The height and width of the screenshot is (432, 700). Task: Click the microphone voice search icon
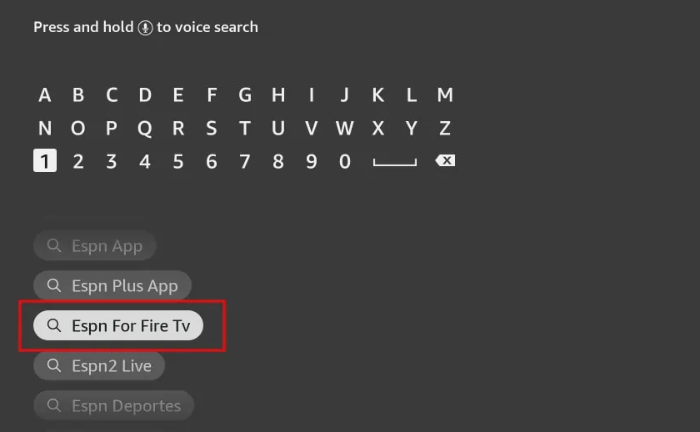(x=145, y=28)
